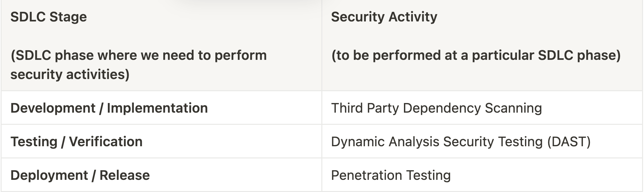Click the word "Scanning" in the table

click(x=513, y=108)
